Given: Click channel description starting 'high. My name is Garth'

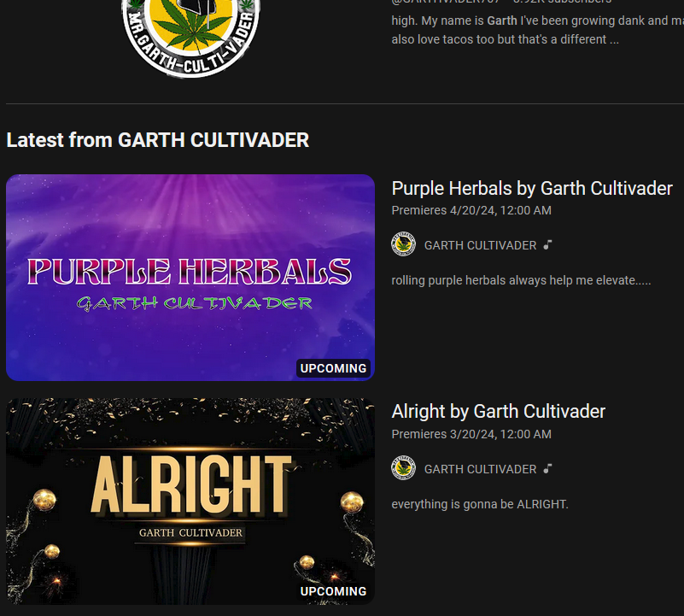Looking at the screenshot, I should (537, 30).
